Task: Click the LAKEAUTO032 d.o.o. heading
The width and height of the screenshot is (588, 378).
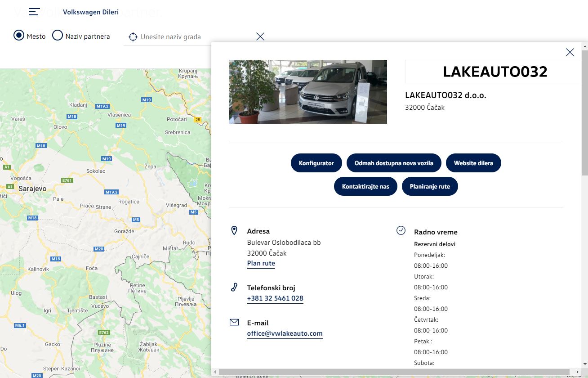Action: [446, 95]
